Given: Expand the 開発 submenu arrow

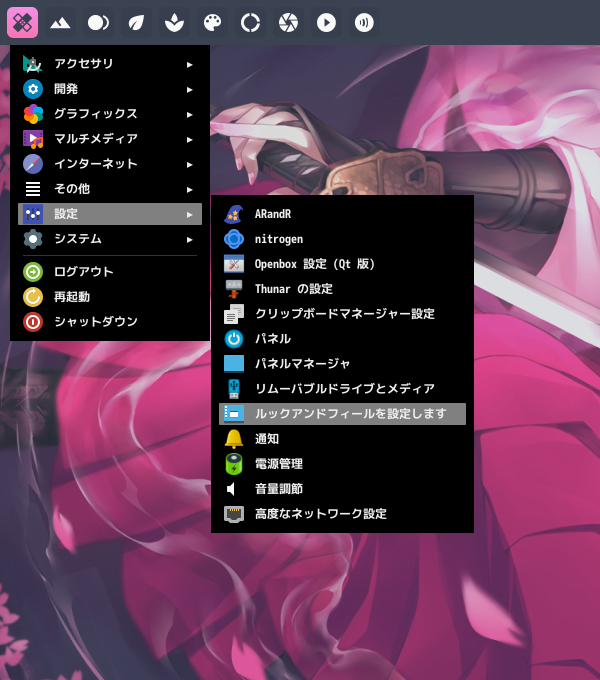Looking at the screenshot, I should coord(189,90).
